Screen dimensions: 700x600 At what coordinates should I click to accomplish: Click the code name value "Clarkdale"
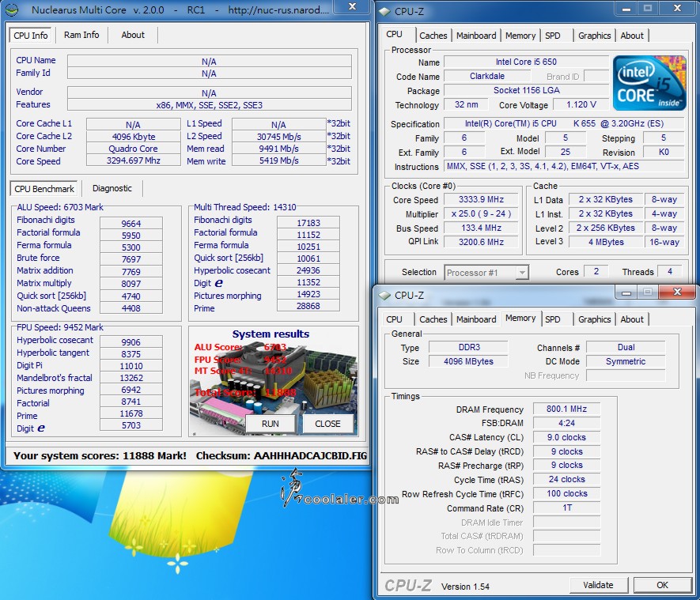pyautogui.click(x=487, y=76)
